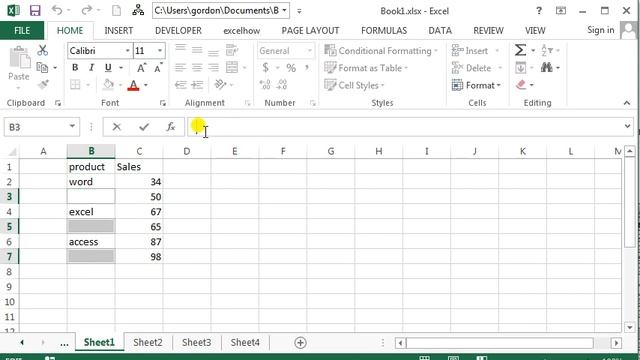This screenshot has width=640, height=360.
Task: Select the column C header
Action: pos(139,151)
